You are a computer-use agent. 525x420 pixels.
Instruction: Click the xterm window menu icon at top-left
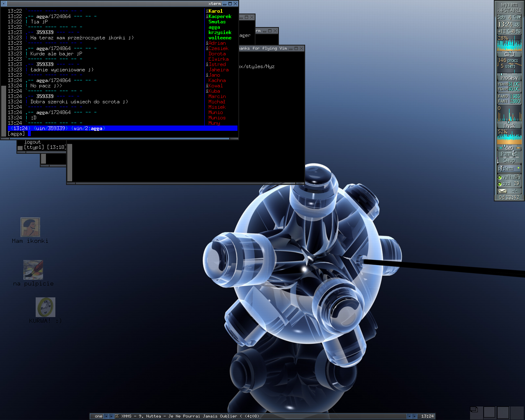(4, 4)
